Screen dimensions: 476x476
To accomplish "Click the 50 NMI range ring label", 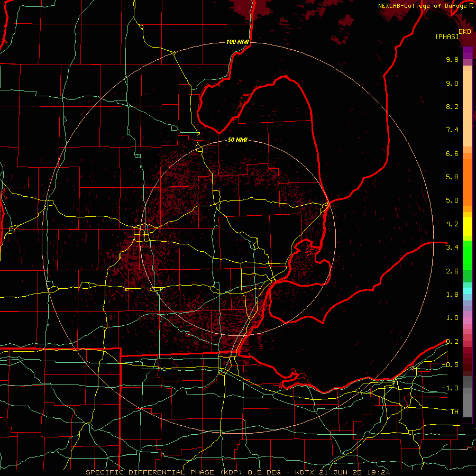I will (237, 140).
